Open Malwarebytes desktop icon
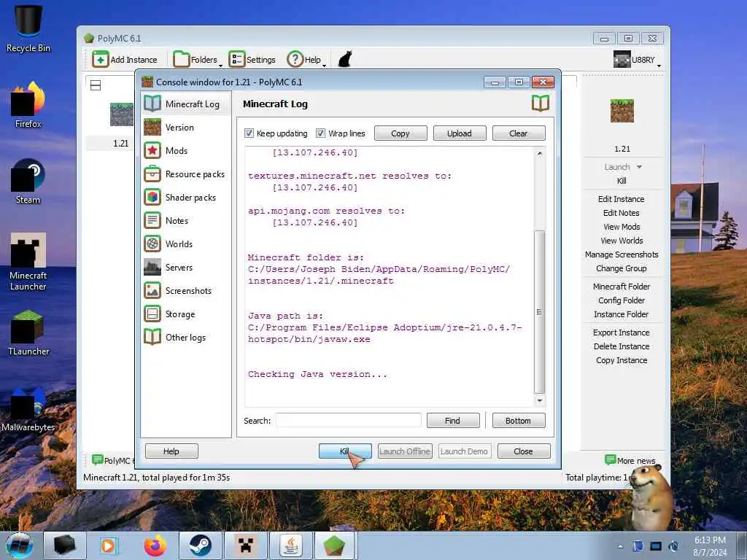Image resolution: width=747 pixels, height=560 pixels. coord(28,408)
